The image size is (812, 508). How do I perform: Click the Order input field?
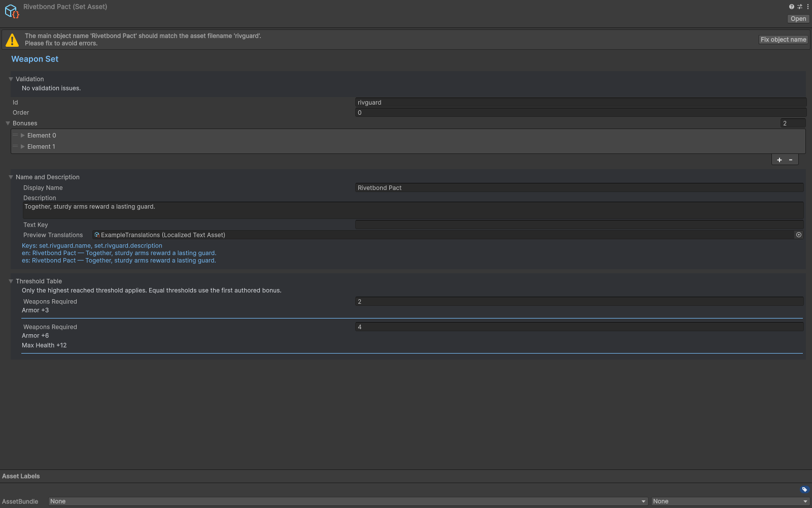click(x=581, y=112)
